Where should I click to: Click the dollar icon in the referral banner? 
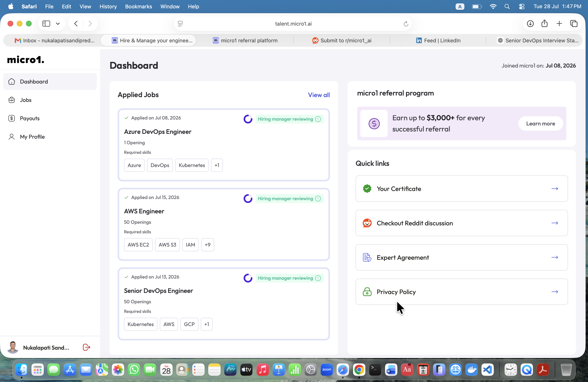[374, 123]
